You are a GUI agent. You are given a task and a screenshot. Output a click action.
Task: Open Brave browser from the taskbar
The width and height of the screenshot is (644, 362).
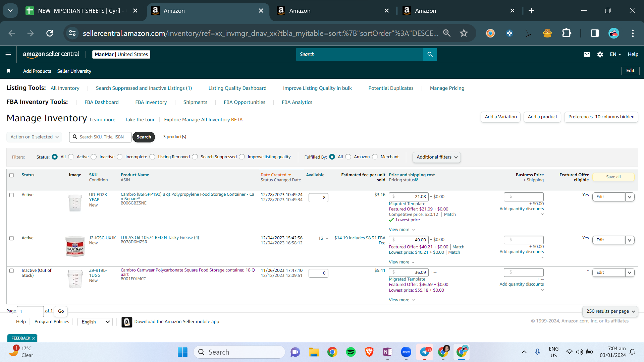click(x=369, y=352)
